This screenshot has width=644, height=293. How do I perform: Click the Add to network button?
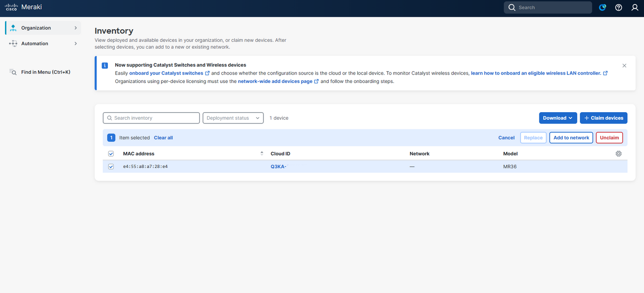pos(571,138)
